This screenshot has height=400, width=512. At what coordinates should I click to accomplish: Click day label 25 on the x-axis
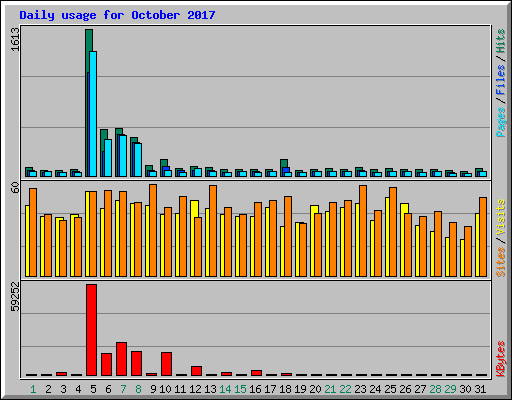pos(390,389)
